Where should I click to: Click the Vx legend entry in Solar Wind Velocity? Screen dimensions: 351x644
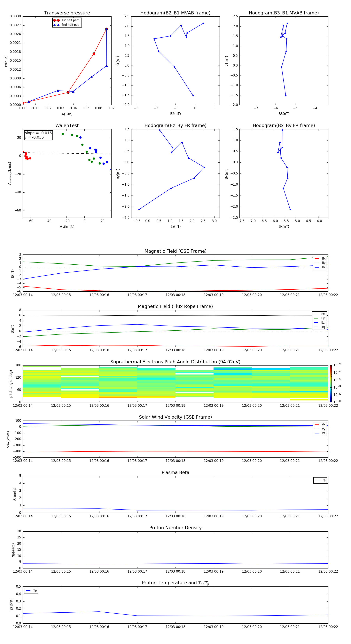[x=320, y=424]
